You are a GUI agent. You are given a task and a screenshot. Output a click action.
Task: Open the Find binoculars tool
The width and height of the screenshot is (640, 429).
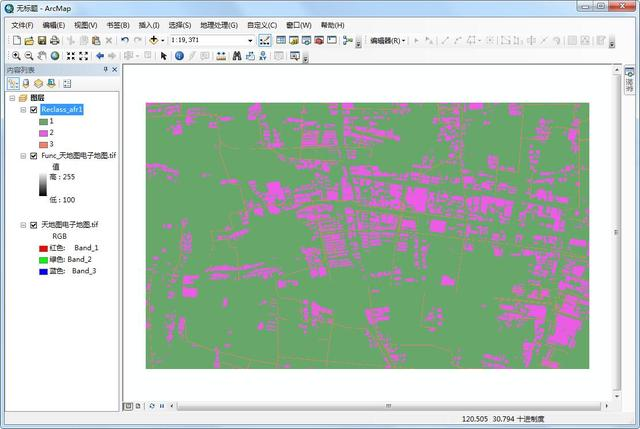pyautogui.click(x=237, y=56)
